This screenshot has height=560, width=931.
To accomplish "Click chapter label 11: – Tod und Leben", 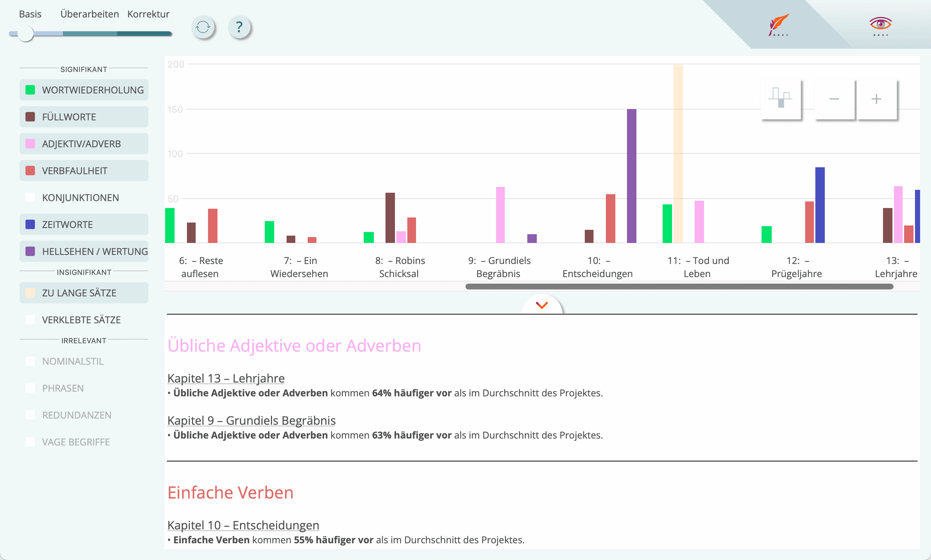I will 698,267.
